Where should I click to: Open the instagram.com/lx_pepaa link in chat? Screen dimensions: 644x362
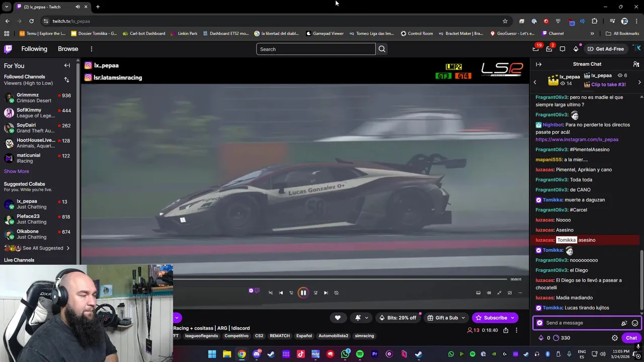pos(577,139)
